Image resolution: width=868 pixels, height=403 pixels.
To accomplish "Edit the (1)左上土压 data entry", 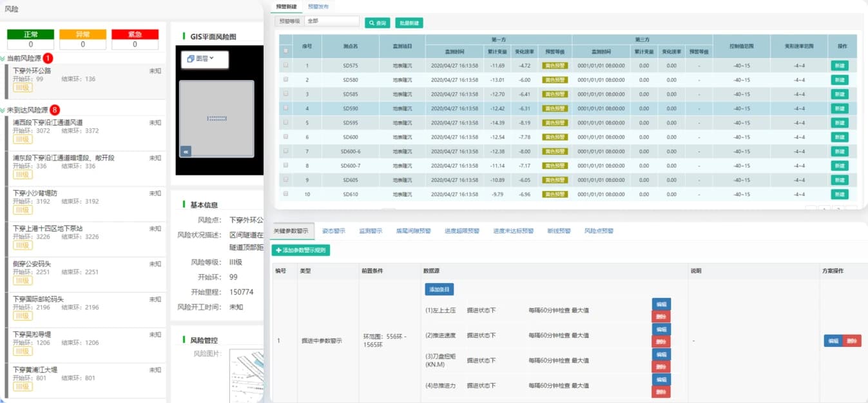I will (x=661, y=304).
